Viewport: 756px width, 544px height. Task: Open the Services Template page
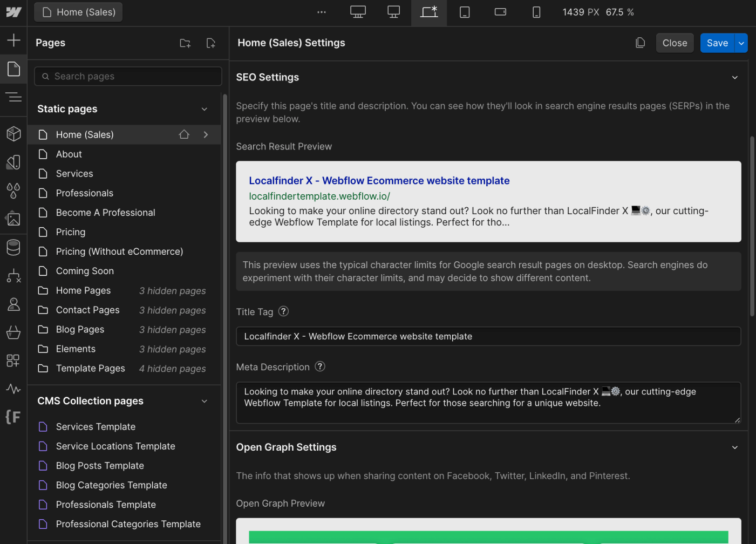pyautogui.click(x=124, y=426)
